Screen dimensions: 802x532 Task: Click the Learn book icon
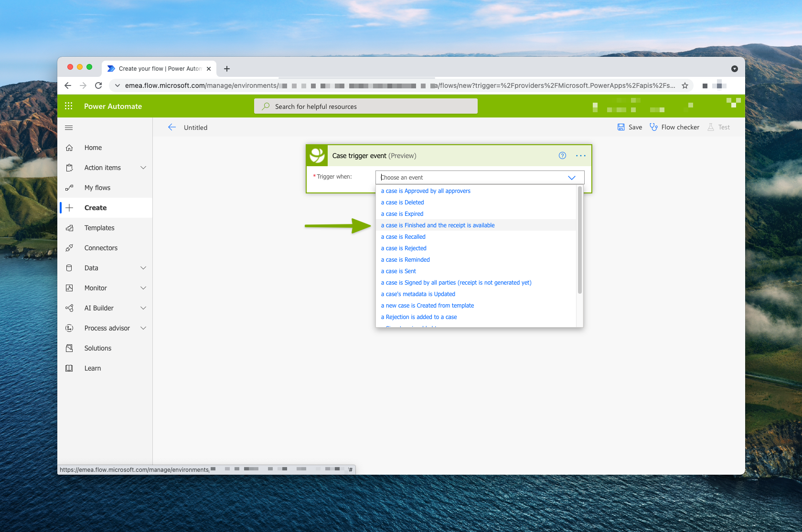[69, 368]
